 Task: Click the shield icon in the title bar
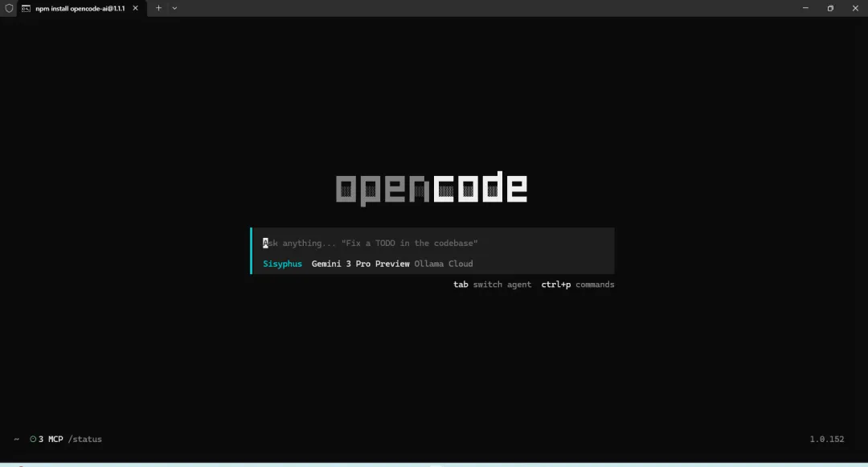click(9, 8)
